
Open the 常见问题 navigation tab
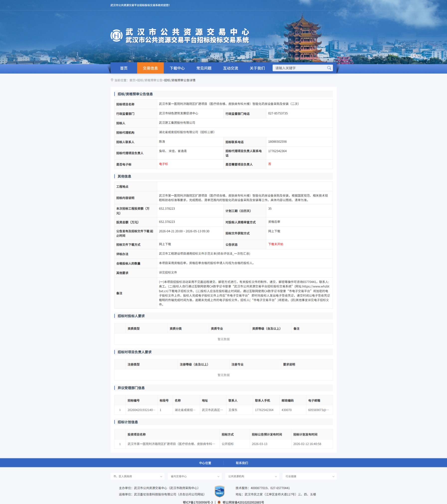click(x=204, y=68)
